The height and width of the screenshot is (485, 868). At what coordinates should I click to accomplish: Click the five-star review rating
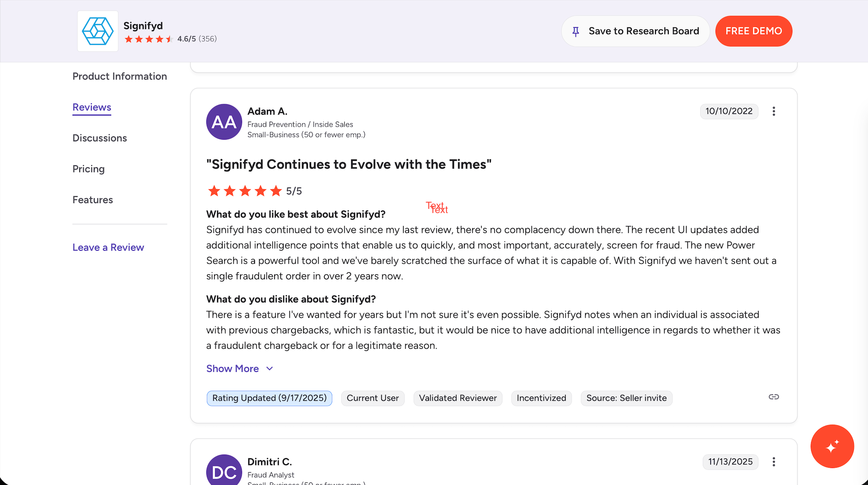245,191
